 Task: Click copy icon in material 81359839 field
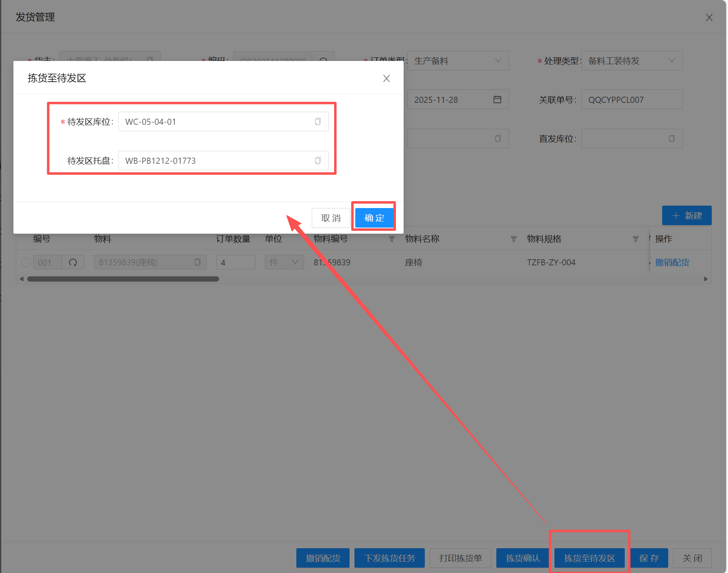click(198, 262)
